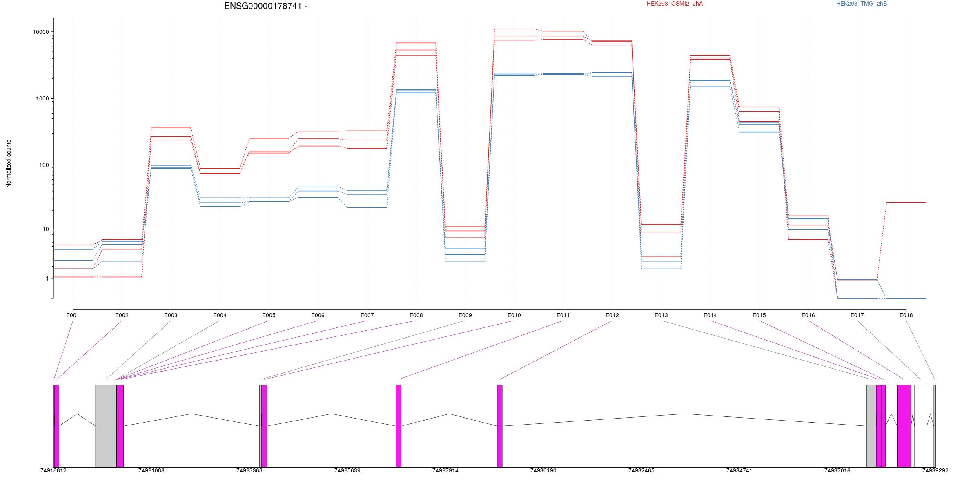Click the 10000 y-axis tick label
The image size is (980, 490).
coord(40,32)
